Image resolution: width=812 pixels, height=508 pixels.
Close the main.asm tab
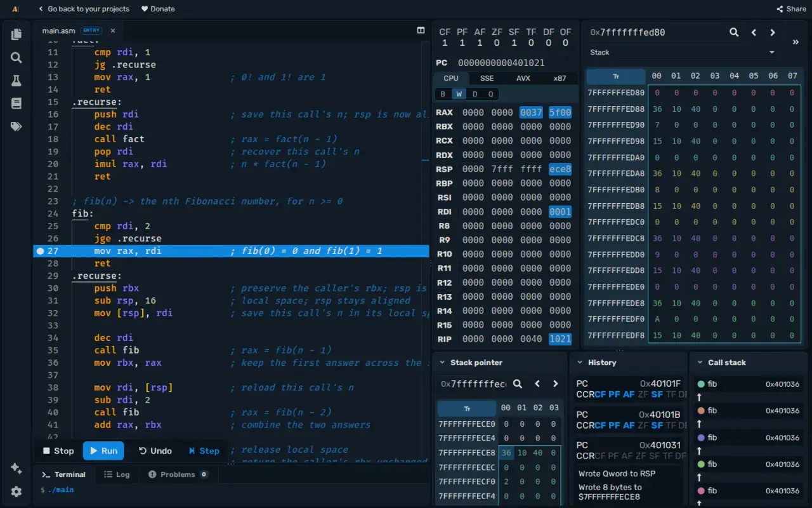(113, 30)
